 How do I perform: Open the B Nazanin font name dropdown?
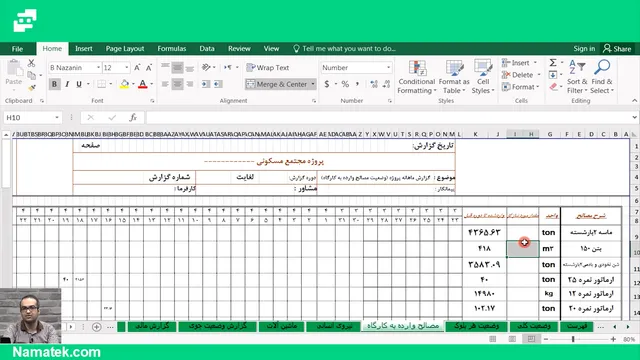pyautogui.click(x=98, y=67)
